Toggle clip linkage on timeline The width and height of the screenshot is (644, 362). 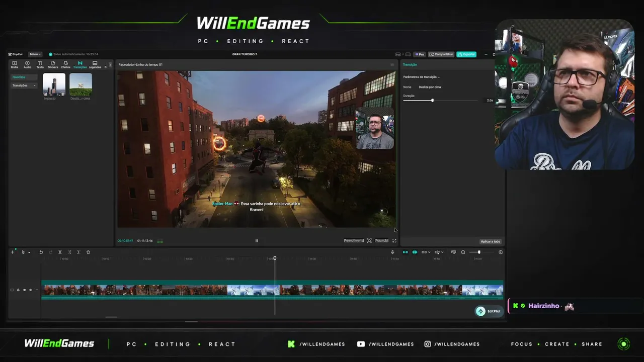(424, 252)
